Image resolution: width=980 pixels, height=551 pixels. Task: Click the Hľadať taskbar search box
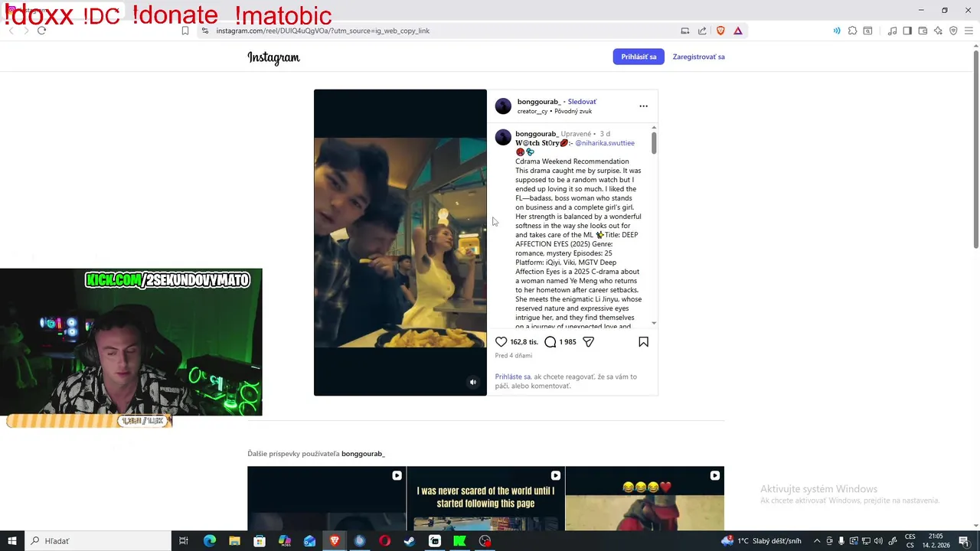[x=98, y=541]
